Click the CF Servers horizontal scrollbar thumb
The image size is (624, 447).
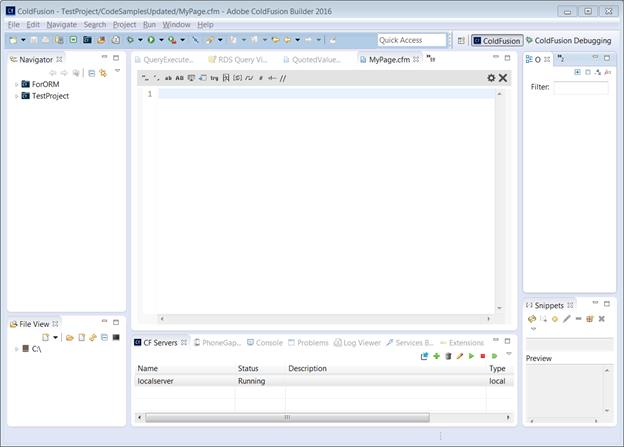287,418
